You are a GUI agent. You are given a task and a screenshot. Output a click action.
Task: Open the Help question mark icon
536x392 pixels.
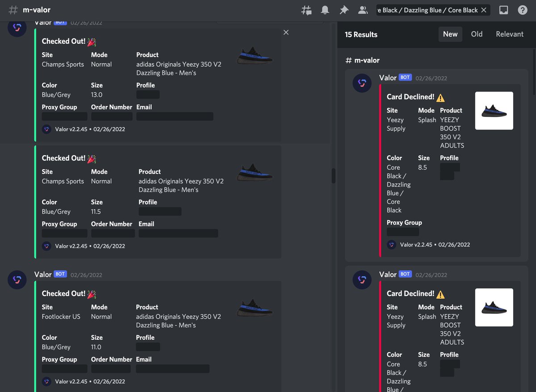point(523,10)
